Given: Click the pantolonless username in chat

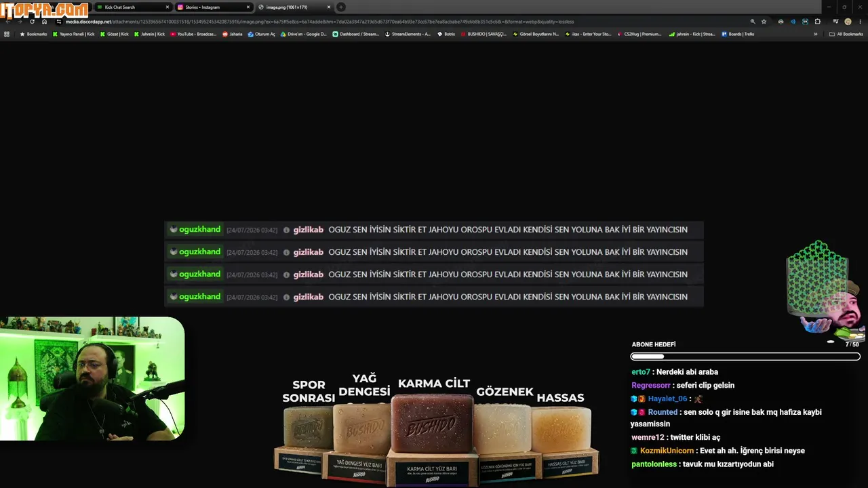Looking at the screenshot, I should (x=654, y=464).
